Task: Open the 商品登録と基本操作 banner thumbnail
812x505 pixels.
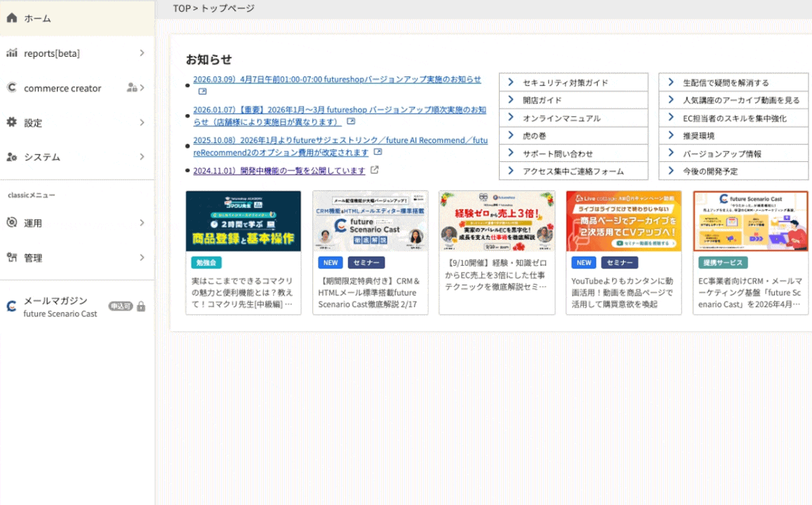Action: (x=244, y=221)
